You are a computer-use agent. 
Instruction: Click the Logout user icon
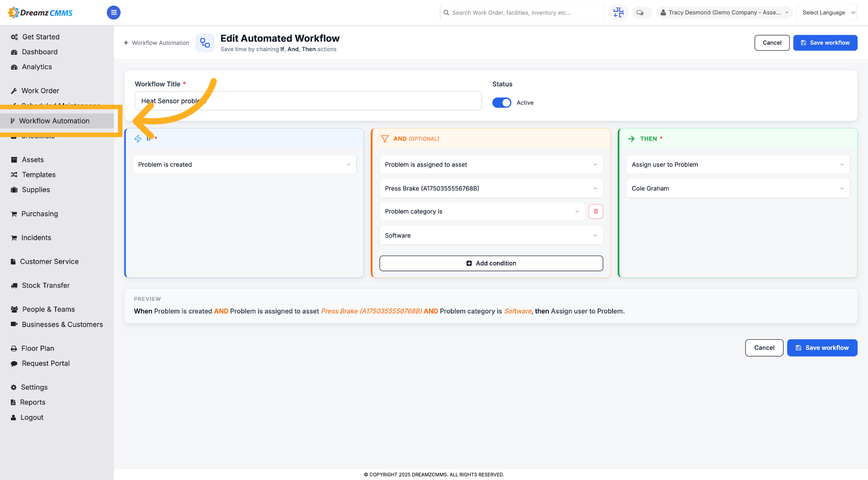point(14,418)
